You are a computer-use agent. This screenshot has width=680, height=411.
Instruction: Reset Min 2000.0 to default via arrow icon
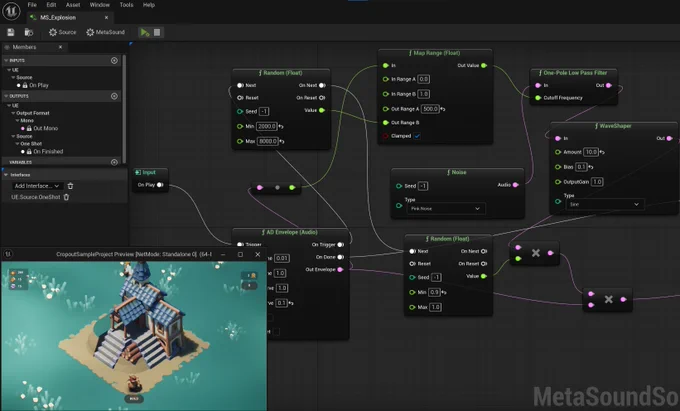click(x=281, y=127)
